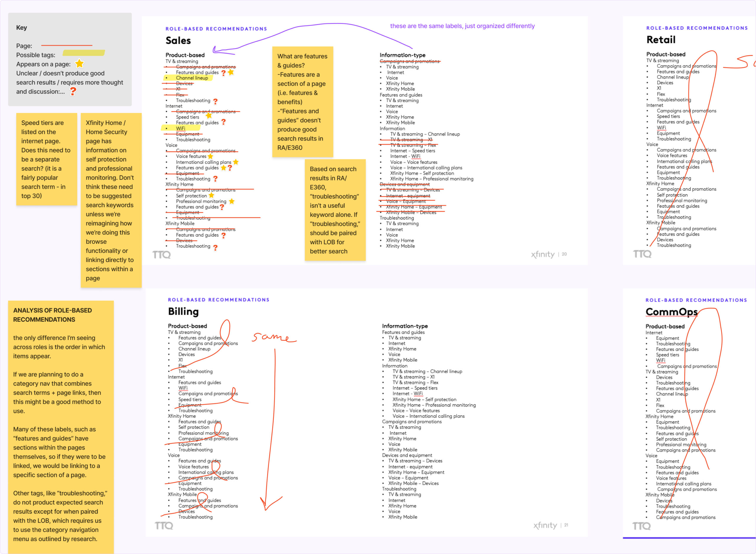This screenshot has width=756, height=554.
Task: Click 'Product-based' heading on the Sales slide
Action: [x=185, y=55]
